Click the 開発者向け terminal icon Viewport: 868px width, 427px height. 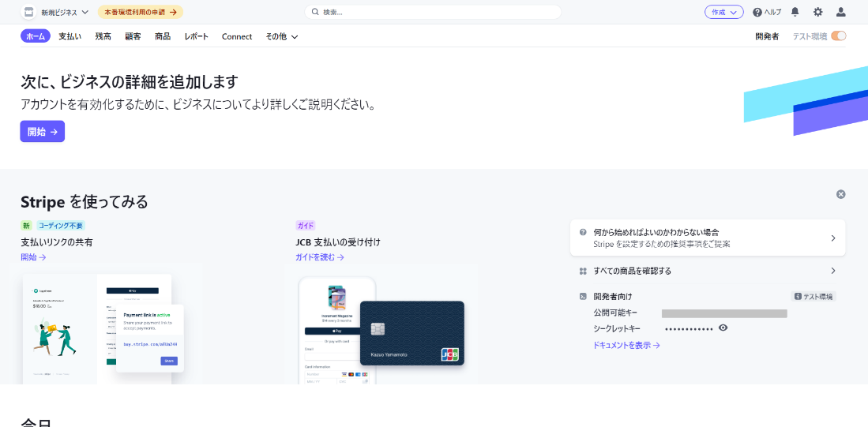point(583,297)
